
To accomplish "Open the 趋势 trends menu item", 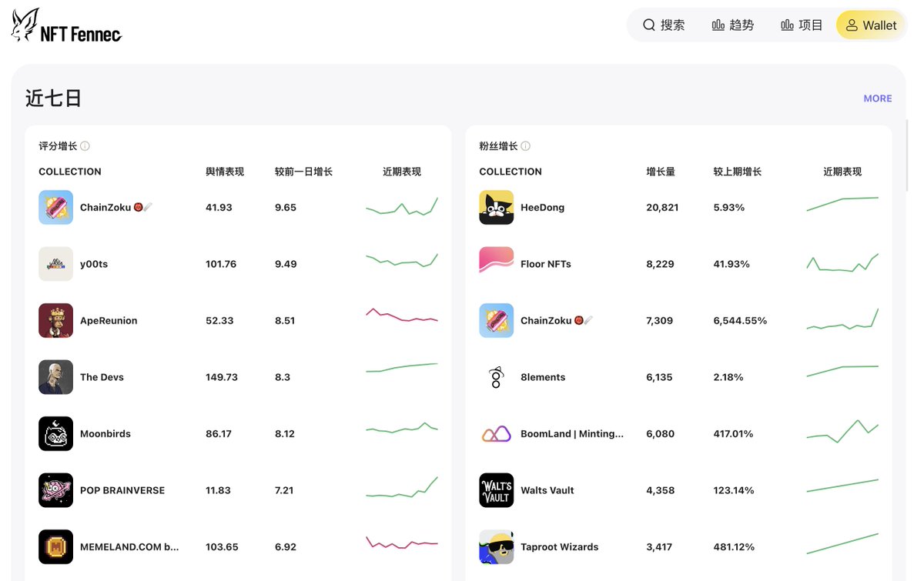I will [x=733, y=25].
